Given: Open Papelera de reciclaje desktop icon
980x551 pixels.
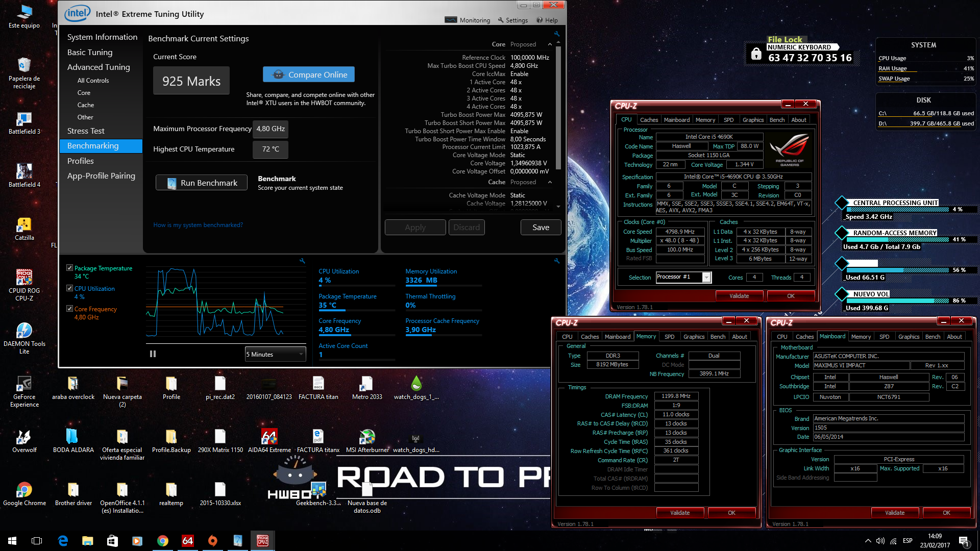Looking at the screenshot, I should tap(24, 73).
